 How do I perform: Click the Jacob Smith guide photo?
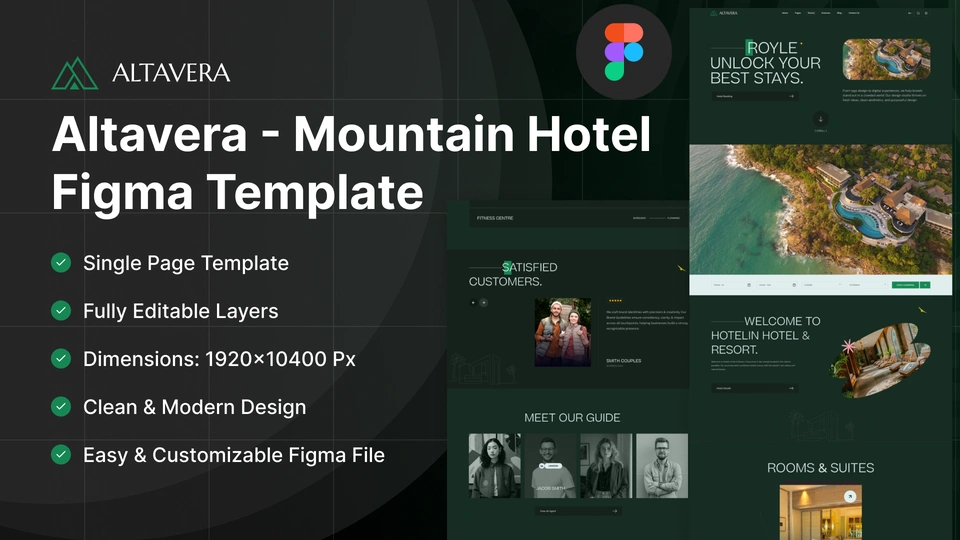[x=550, y=466]
